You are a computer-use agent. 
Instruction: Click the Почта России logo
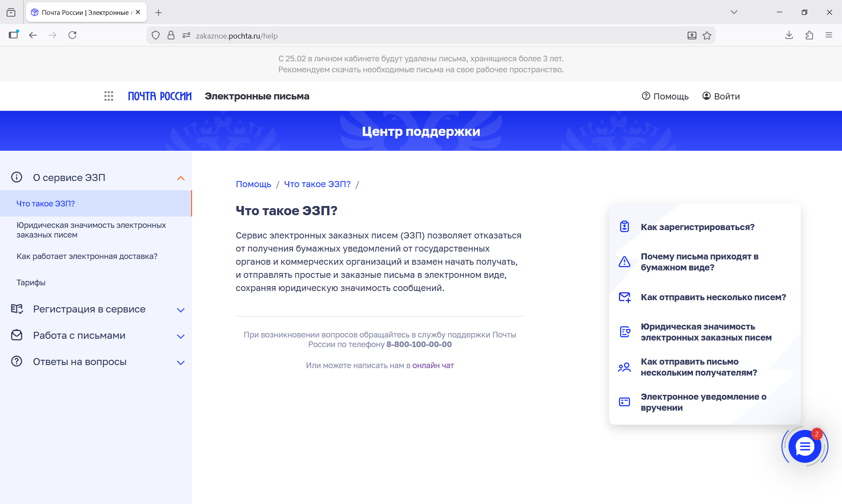tap(160, 96)
